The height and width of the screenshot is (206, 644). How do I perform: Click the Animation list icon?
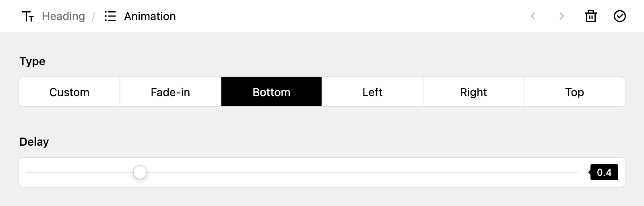coord(110,16)
